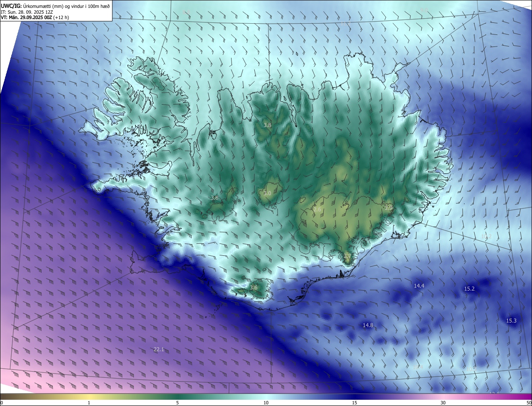
Task: Click the dark blue colorbar segment near value 15
Action: [355, 396]
